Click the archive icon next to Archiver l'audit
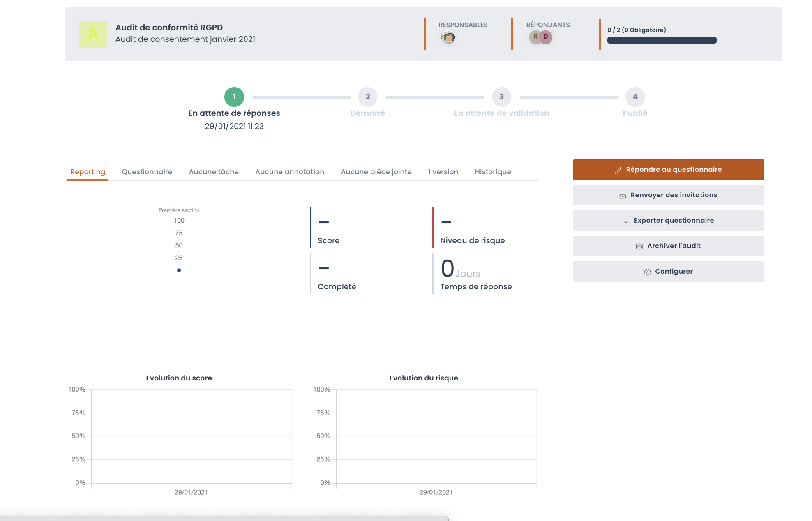This screenshot has height=521, width=812. click(x=639, y=247)
